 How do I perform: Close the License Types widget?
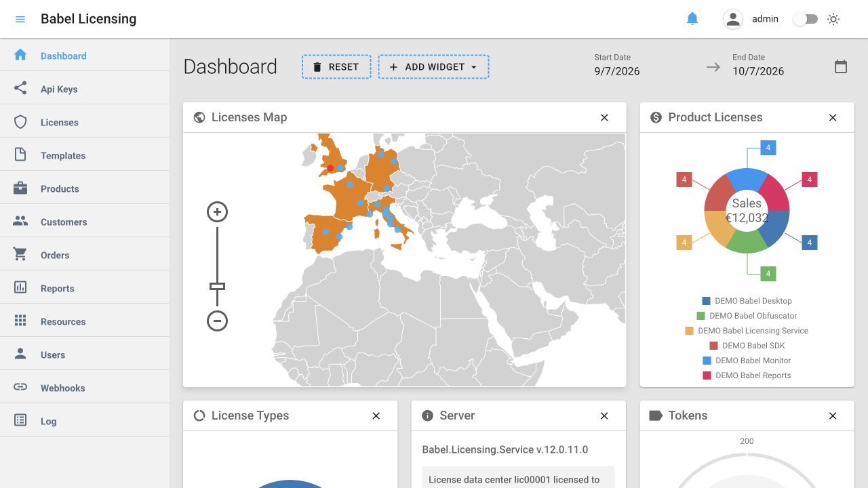[x=376, y=416]
